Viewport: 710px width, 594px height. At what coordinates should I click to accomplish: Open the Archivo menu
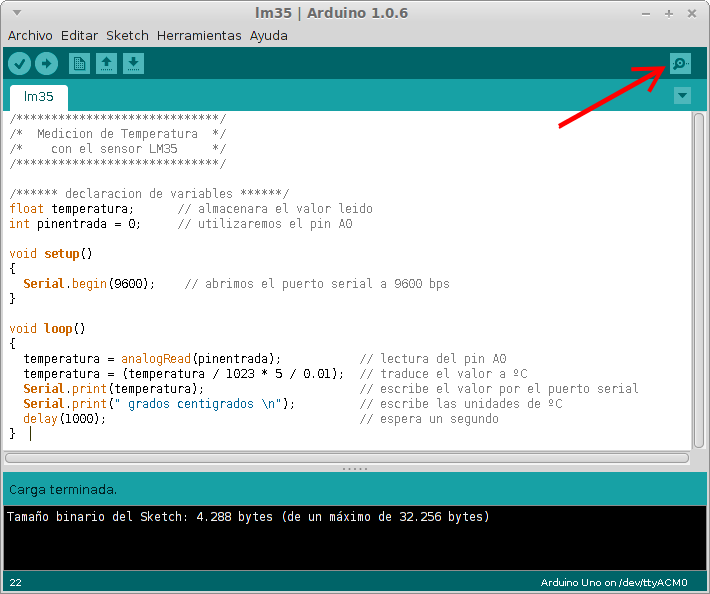30,36
